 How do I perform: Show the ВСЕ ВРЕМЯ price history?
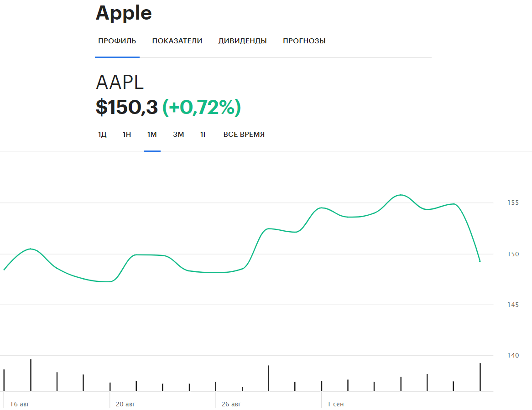tap(244, 135)
